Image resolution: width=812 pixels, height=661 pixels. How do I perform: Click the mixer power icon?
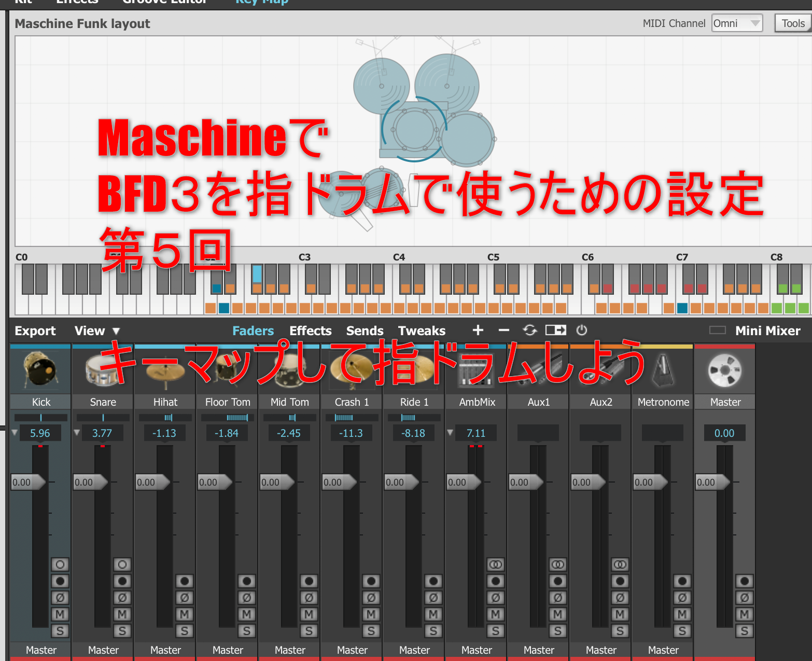point(581,330)
